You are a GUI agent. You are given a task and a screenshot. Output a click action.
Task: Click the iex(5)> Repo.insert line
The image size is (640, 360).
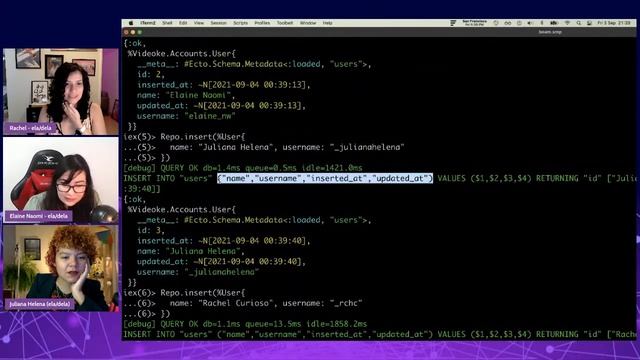[x=184, y=137]
